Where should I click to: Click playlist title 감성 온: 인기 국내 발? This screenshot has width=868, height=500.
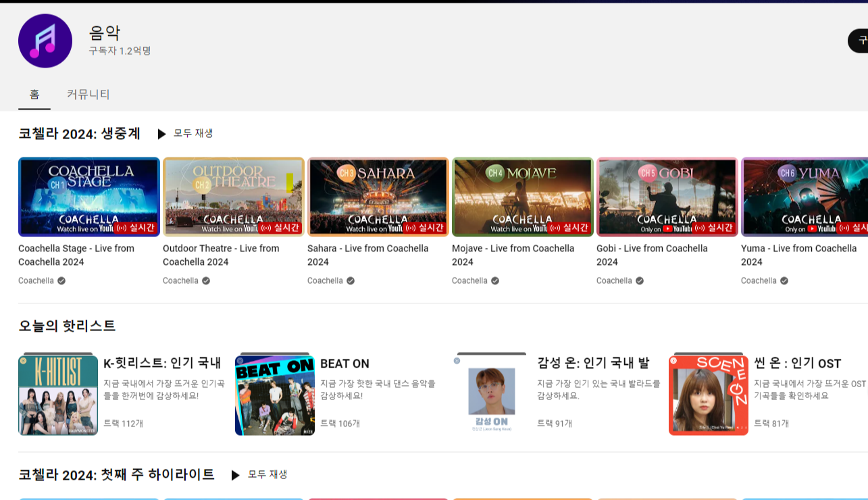(x=593, y=364)
